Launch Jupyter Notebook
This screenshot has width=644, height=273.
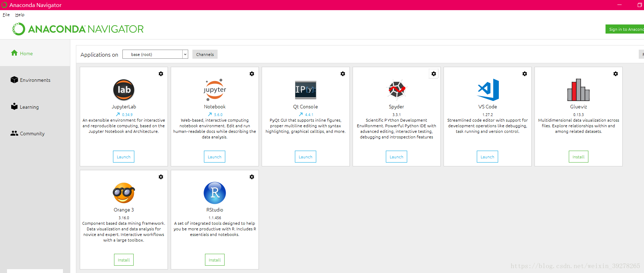214,157
